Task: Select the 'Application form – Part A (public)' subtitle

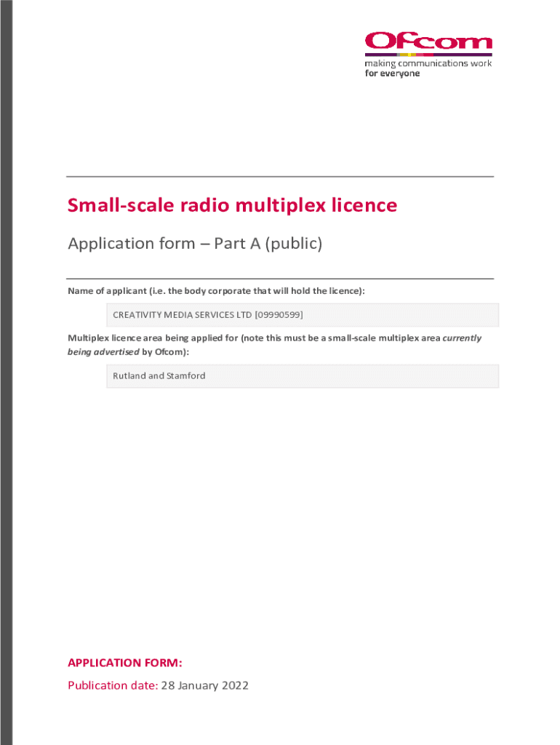Action: (x=194, y=244)
